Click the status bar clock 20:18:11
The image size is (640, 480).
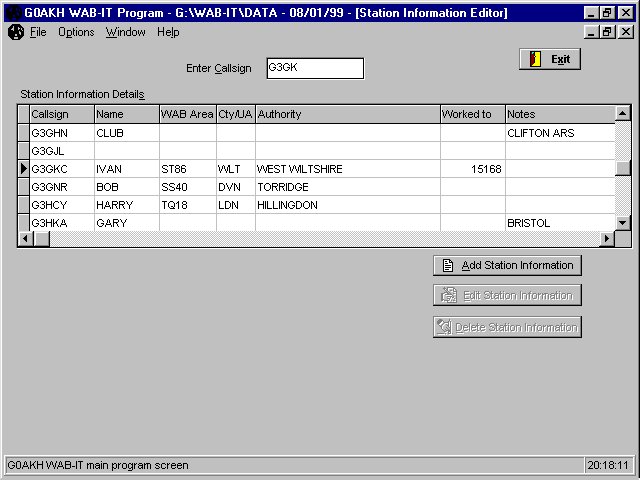point(608,465)
